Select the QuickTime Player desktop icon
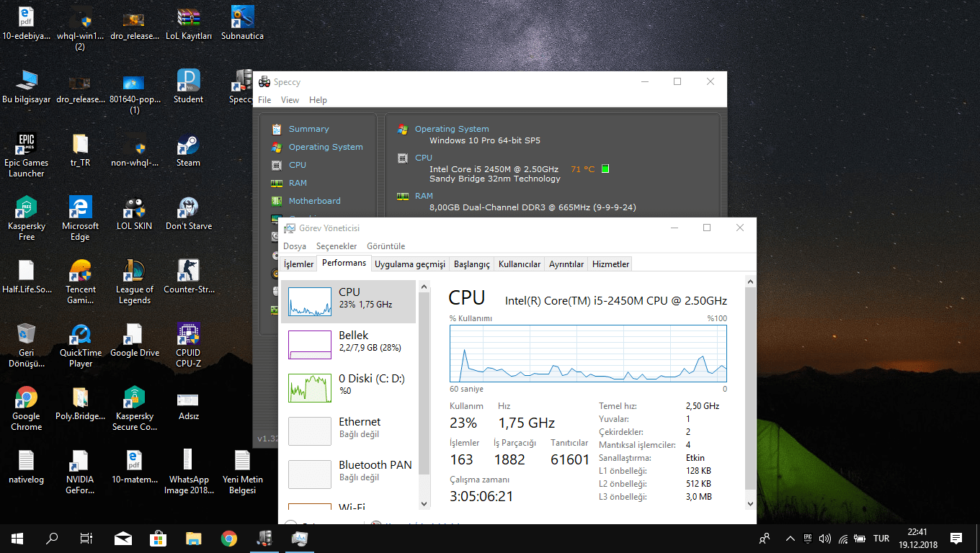The height and width of the screenshot is (553, 980). (x=80, y=346)
